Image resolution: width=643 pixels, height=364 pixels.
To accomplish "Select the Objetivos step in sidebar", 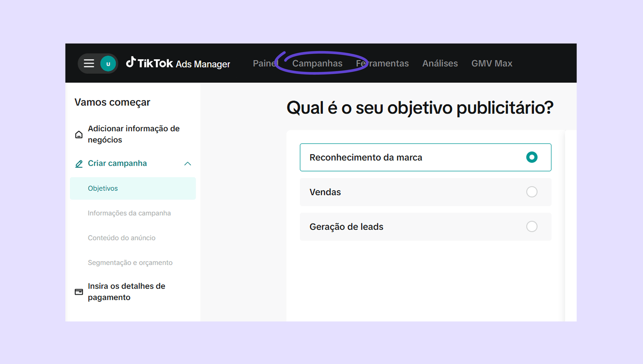I will 103,188.
